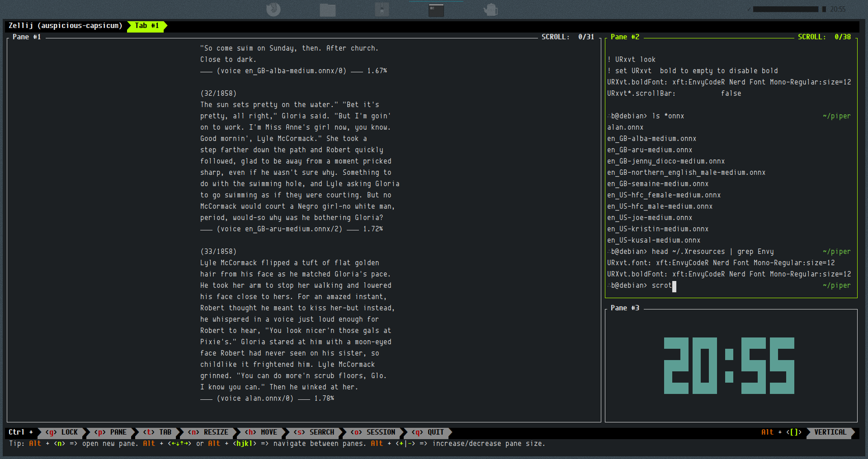The width and height of the screenshot is (868, 459).
Task: Select en_GB-northern_english_male-medium.onnx in the listing
Action: click(x=686, y=173)
